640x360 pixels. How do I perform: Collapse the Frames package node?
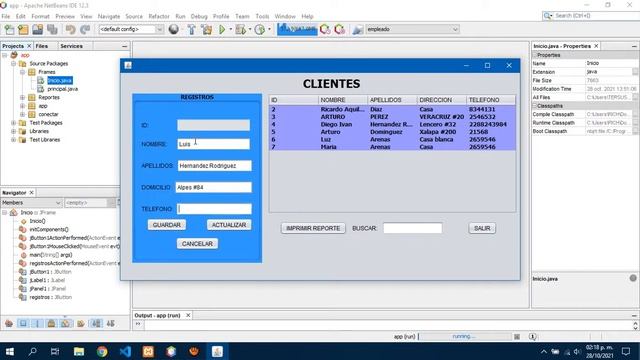coord(22,72)
